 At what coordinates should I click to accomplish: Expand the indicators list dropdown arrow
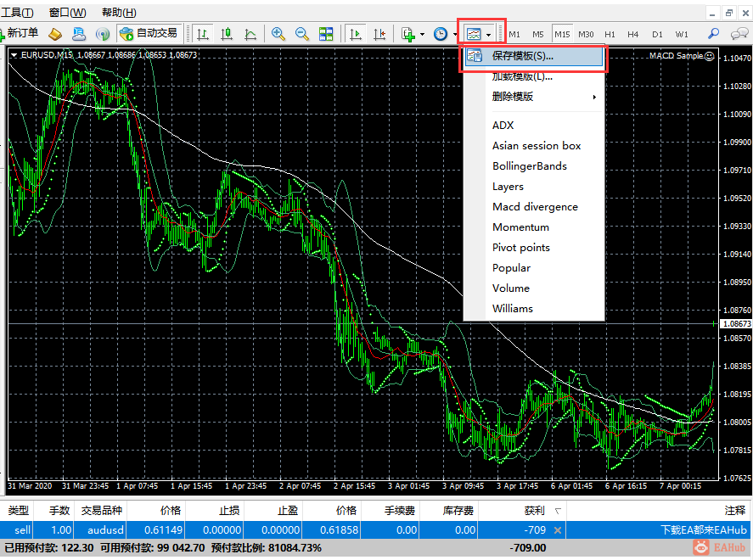(x=422, y=35)
